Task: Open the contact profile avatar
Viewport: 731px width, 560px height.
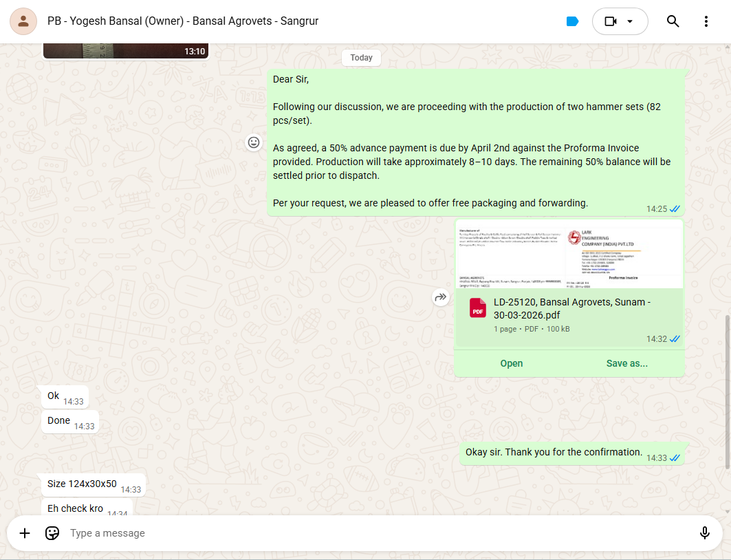Action: [23, 21]
